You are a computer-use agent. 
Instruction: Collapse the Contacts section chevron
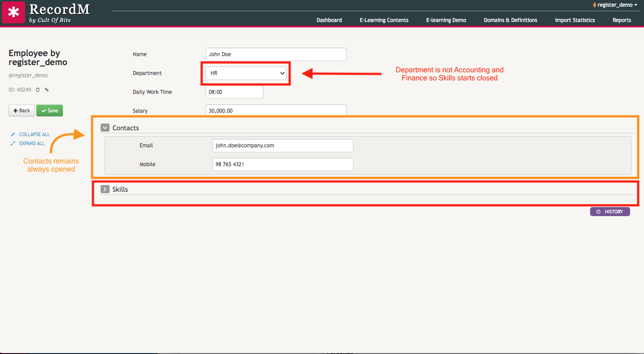coord(105,128)
